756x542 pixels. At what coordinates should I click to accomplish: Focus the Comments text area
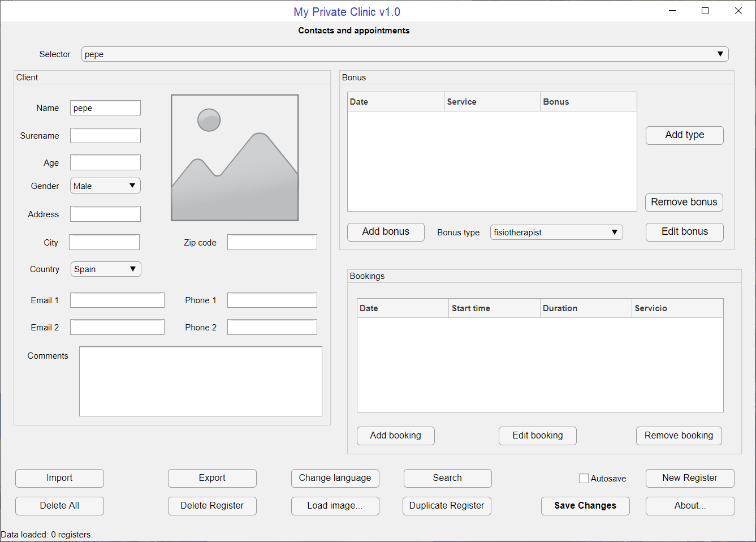200,381
